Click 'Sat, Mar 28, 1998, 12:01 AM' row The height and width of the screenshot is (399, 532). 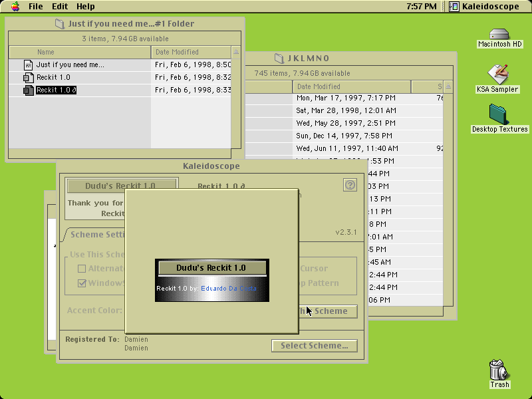point(346,110)
